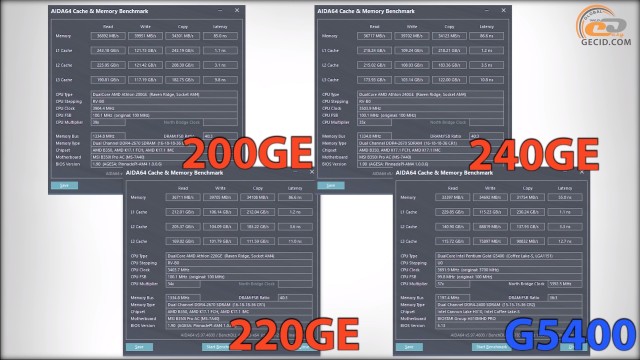
Task: Select Memory Copy value in Athlon 220GE window
Action: tap(258, 198)
